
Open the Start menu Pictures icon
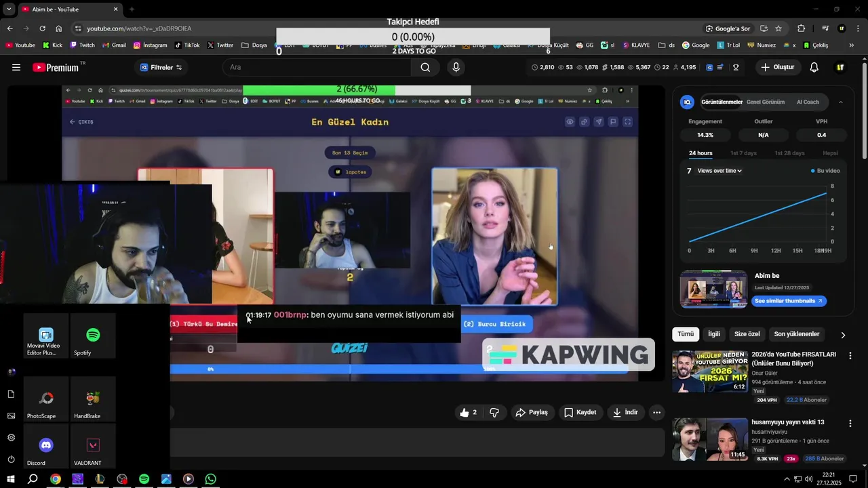(x=11, y=415)
